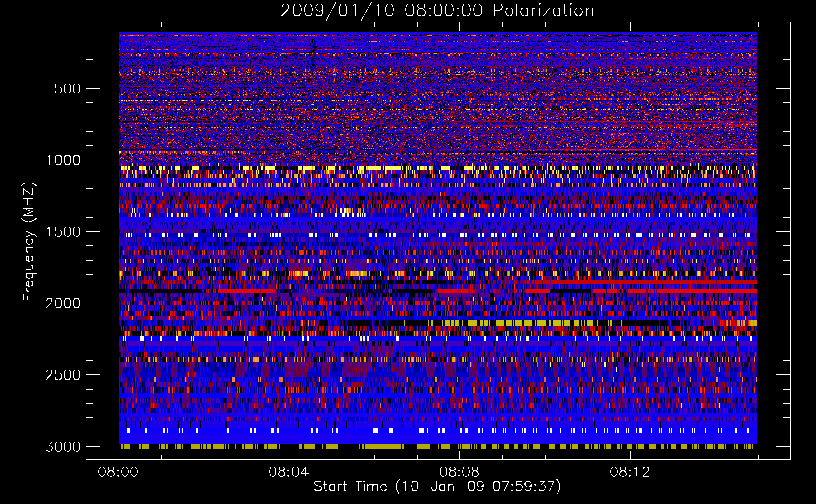Click the 2500 frequency tick label
This screenshot has width=816, height=504.
[63, 375]
